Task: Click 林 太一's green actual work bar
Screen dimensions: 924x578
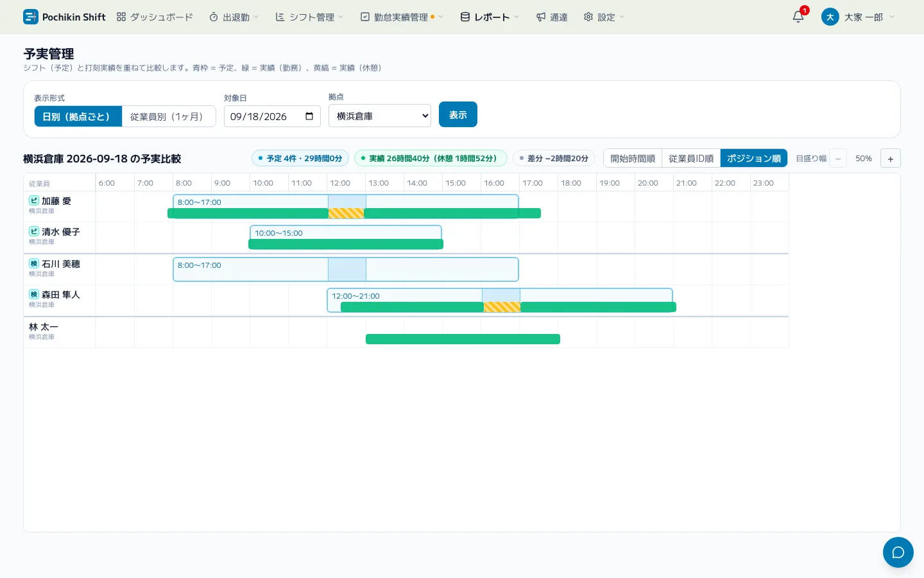Action: click(x=463, y=339)
